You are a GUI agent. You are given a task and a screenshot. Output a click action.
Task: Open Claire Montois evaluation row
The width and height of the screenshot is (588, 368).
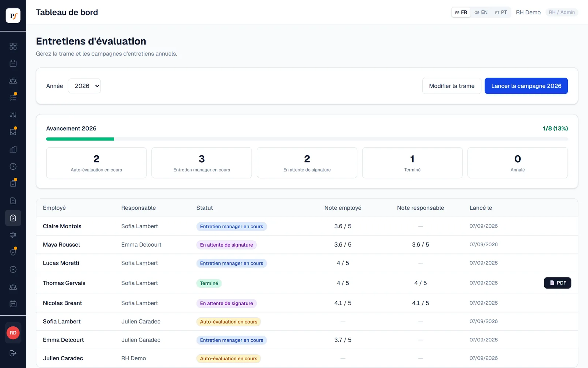pyautogui.click(x=307, y=226)
